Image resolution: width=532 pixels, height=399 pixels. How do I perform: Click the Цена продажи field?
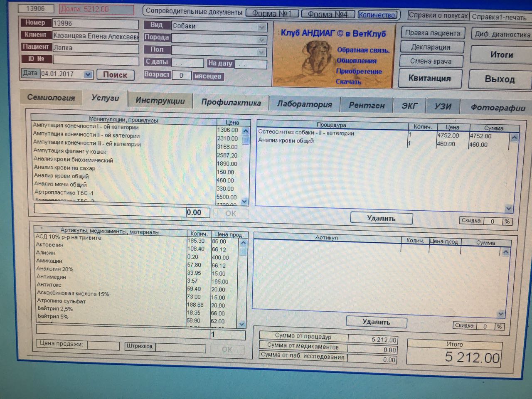103,345
